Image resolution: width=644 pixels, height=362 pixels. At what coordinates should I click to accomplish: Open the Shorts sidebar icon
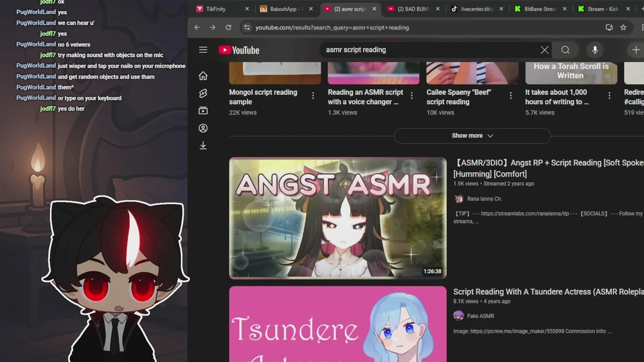click(x=203, y=93)
